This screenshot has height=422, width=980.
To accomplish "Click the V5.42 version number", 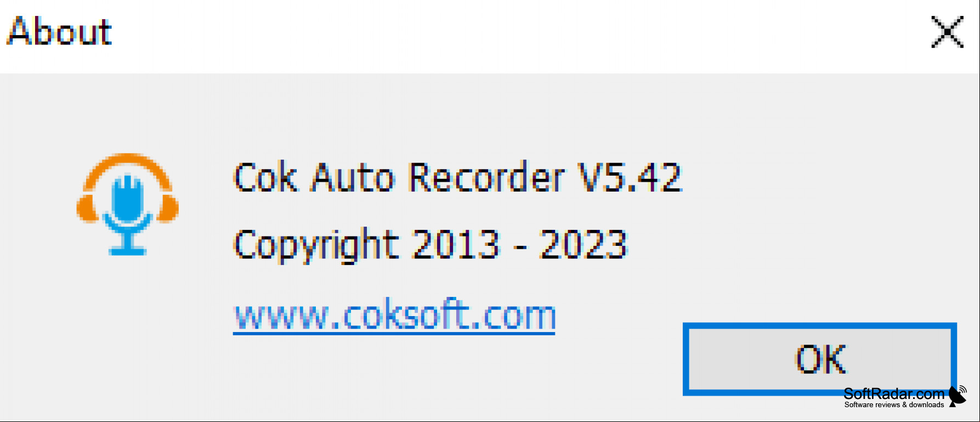I will coord(630,177).
